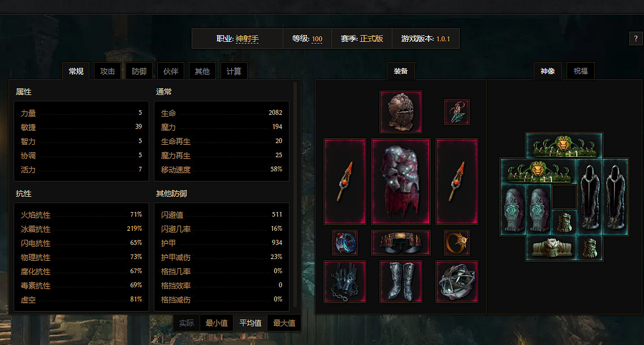Select the blue left ring slot
The height and width of the screenshot is (345, 644).
coord(344,242)
